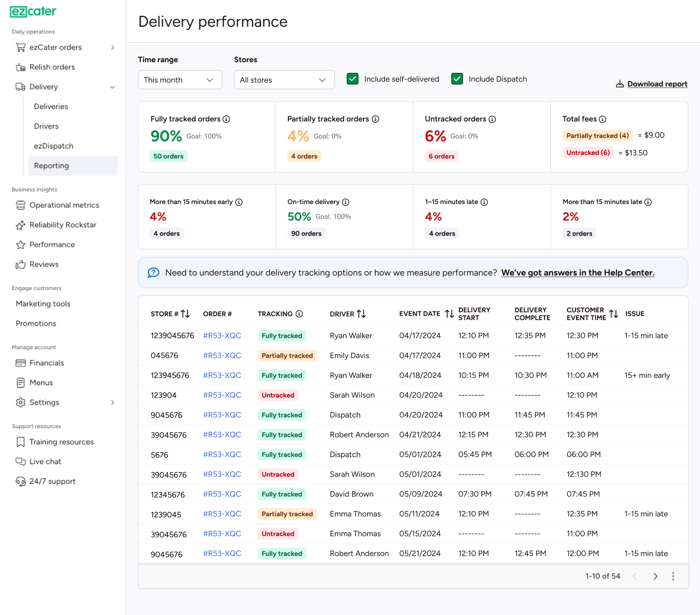The height and width of the screenshot is (615, 700).
Task: Open the Time range dropdown
Action: coord(180,80)
